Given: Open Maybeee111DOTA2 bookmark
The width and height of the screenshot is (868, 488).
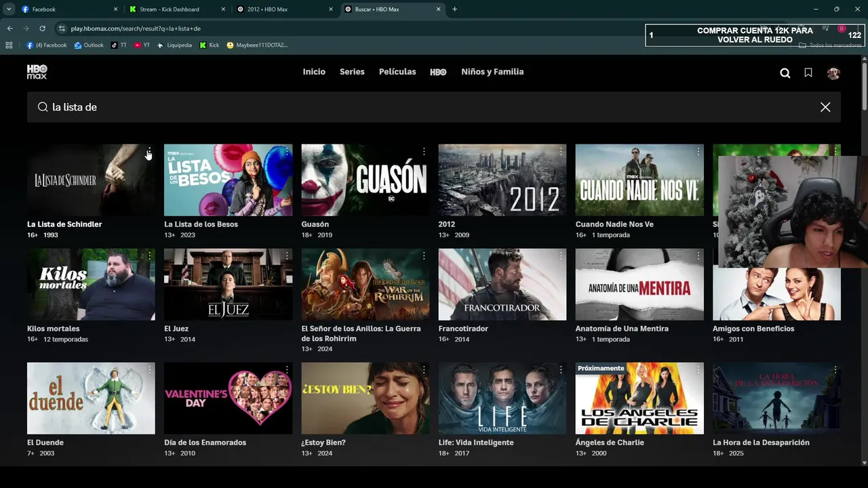Looking at the screenshot, I should (257, 45).
